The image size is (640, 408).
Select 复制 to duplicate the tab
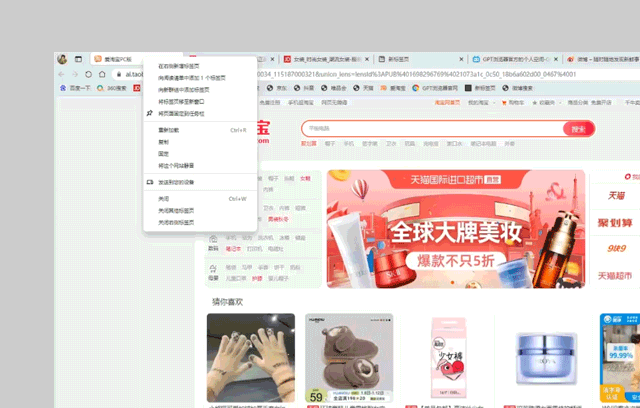click(x=200, y=142)
